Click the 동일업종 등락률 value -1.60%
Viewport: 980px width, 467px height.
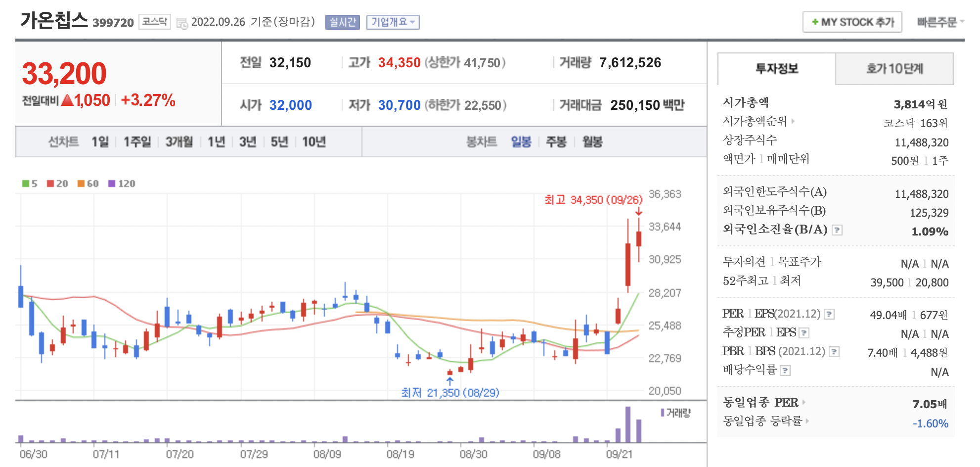coord(931,423)
